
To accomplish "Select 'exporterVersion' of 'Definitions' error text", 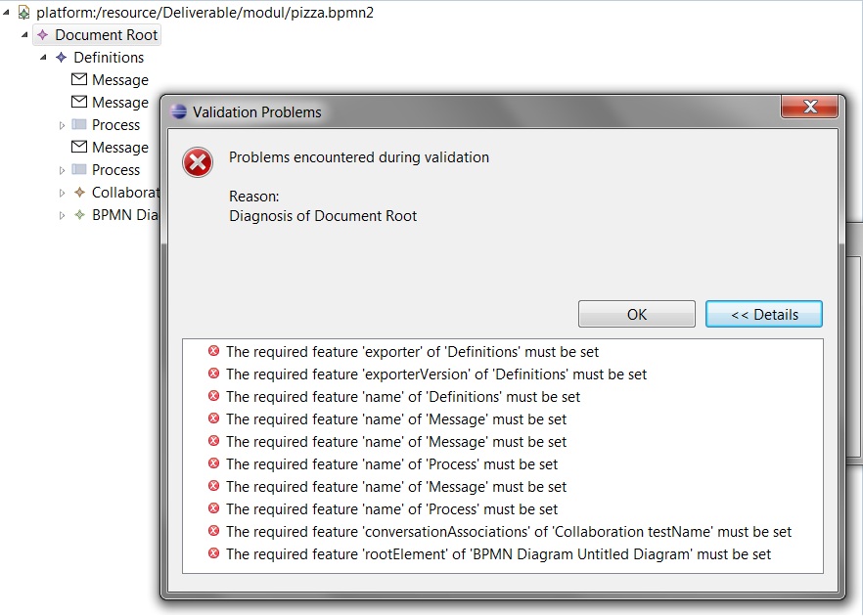I will click(x=436, y=374).
